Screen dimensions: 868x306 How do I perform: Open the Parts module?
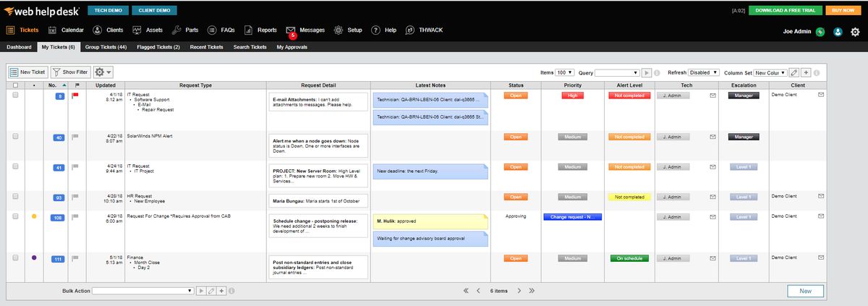(x=186, y=30)
